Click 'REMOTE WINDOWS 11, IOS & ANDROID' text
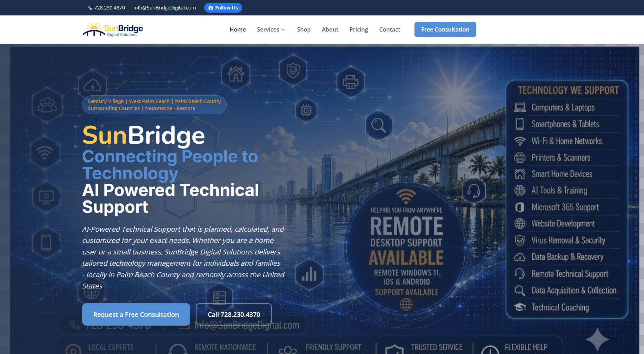The height and width of the screenshot is (354, 644). 407,277
